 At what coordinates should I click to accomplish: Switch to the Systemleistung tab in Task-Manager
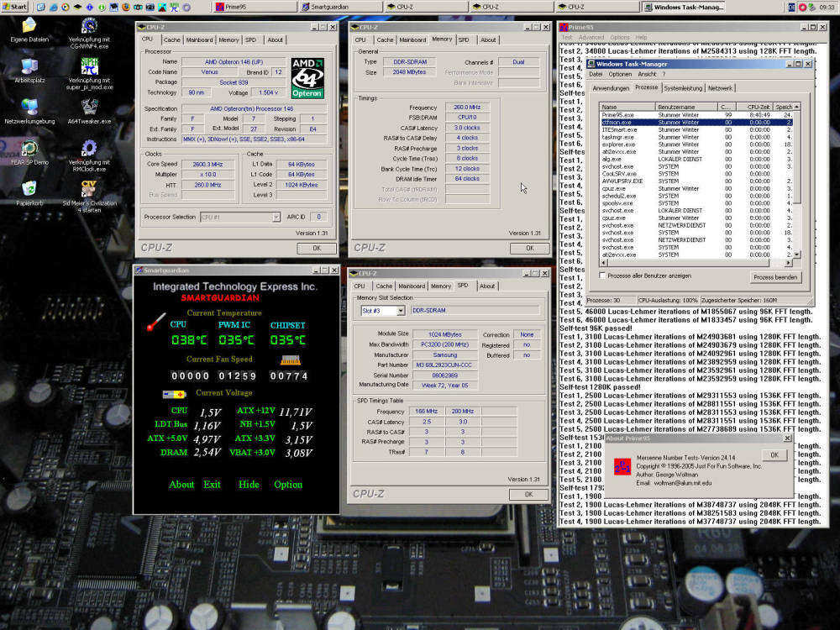[x=682, y=88]
